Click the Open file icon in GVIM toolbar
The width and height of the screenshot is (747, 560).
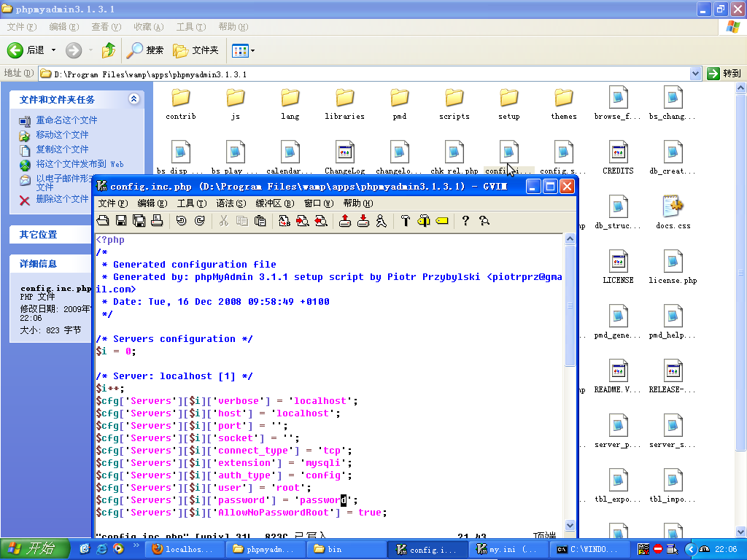[103, 220]
